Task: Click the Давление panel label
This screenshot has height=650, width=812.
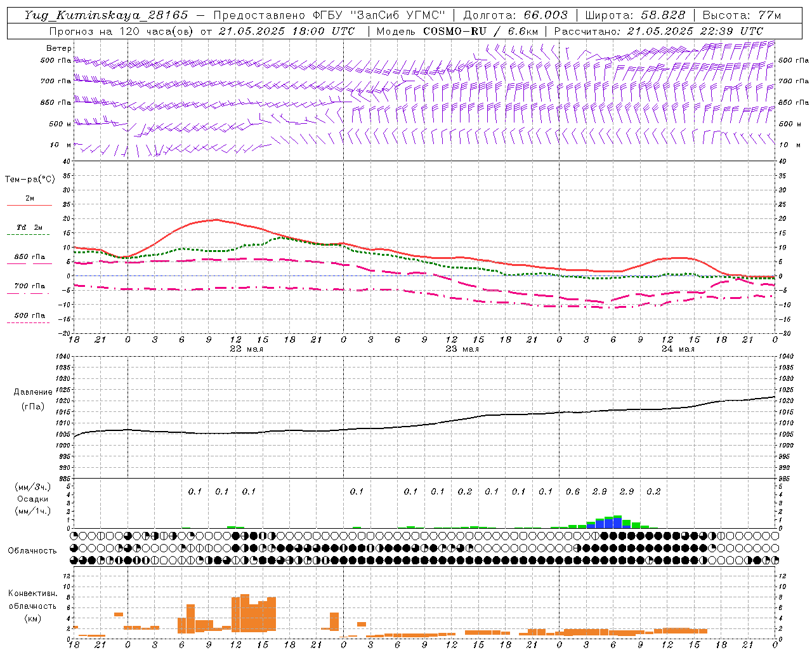Action: pyautogui.click(x=32, y=392)
